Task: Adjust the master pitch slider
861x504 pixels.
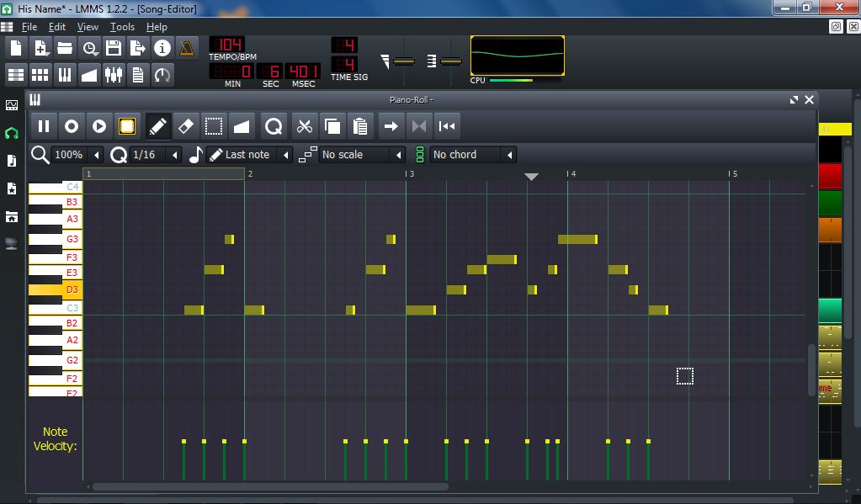Action: pyautogui.click(x=451, y=61)
